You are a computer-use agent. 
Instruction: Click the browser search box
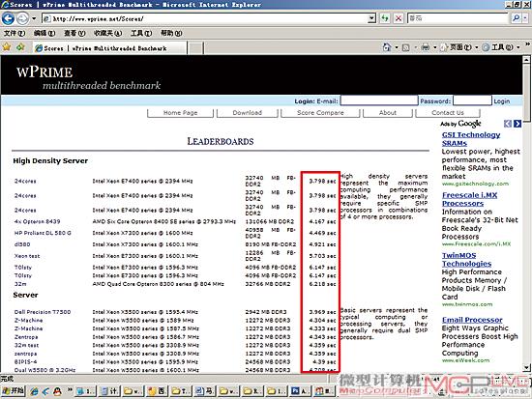click(458, 18)
